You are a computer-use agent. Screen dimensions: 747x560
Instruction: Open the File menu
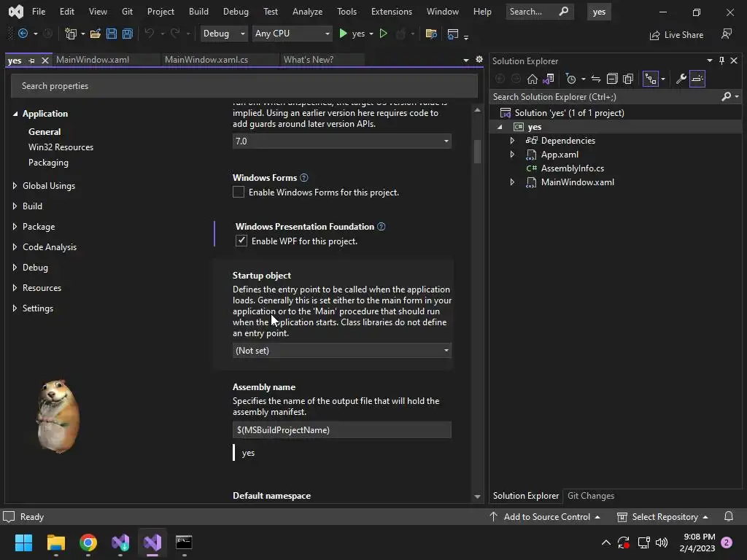[x=39, y=12]
